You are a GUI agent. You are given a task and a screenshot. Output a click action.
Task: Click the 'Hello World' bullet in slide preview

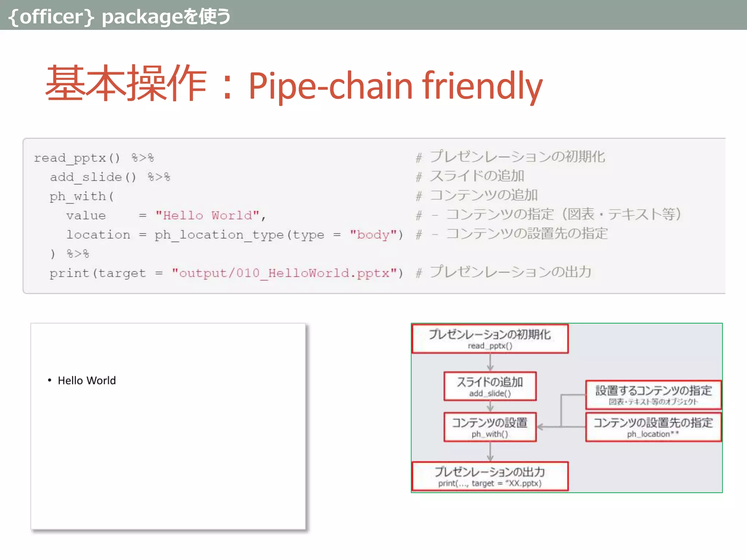tap(86, 381)
